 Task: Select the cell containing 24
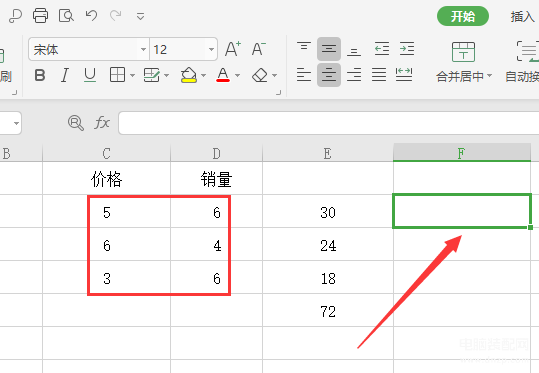328,245
